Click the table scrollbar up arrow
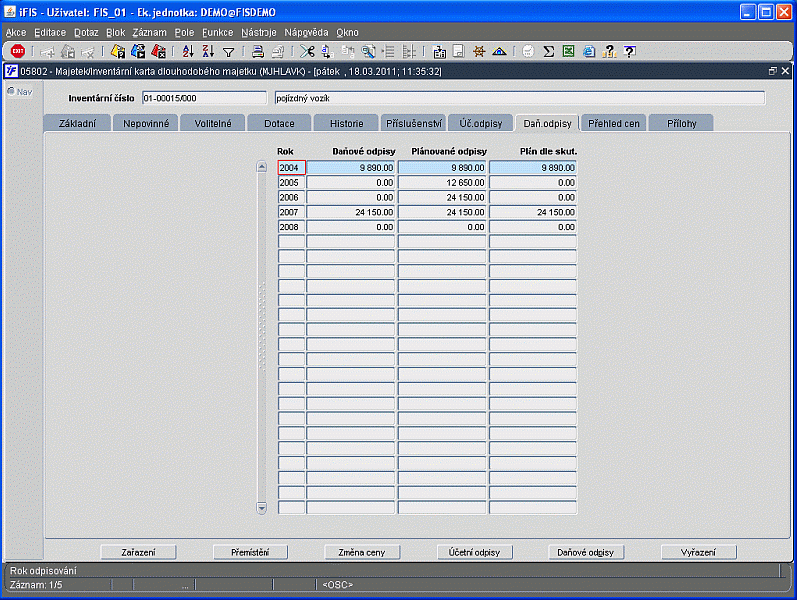 click(x=262, y=167)
